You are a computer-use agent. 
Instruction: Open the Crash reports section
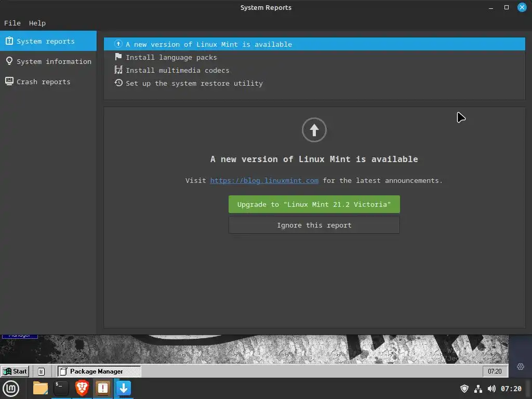pyautogui.click(x=48, y=82)
